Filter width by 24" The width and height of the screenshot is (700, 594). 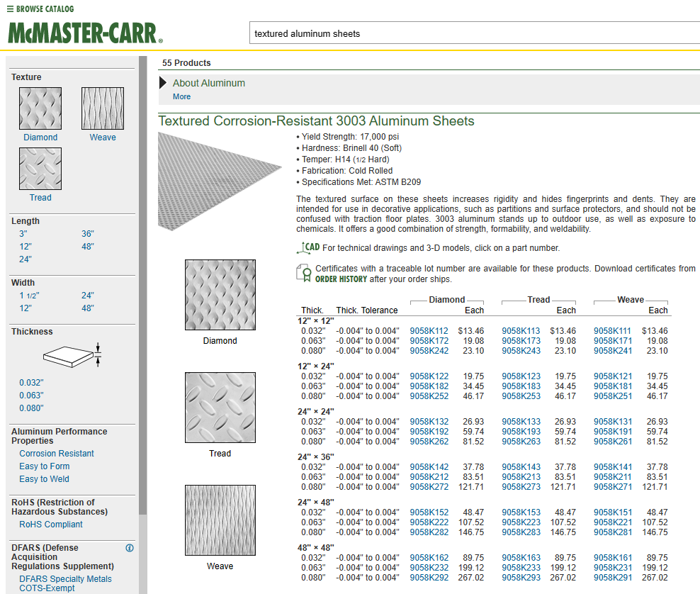pos(88,296)
